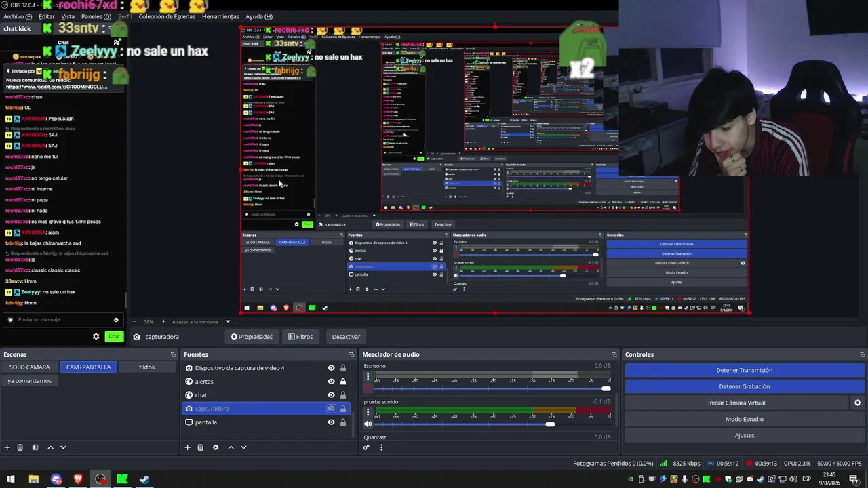Viewport: 868px width, 488px height.
Task: Delete selected scene using the trash icon
Action: click(20, 447)
